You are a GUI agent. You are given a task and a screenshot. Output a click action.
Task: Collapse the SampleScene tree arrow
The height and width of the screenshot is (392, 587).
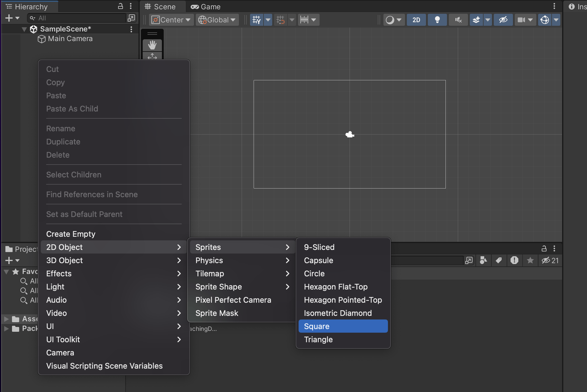24,29
